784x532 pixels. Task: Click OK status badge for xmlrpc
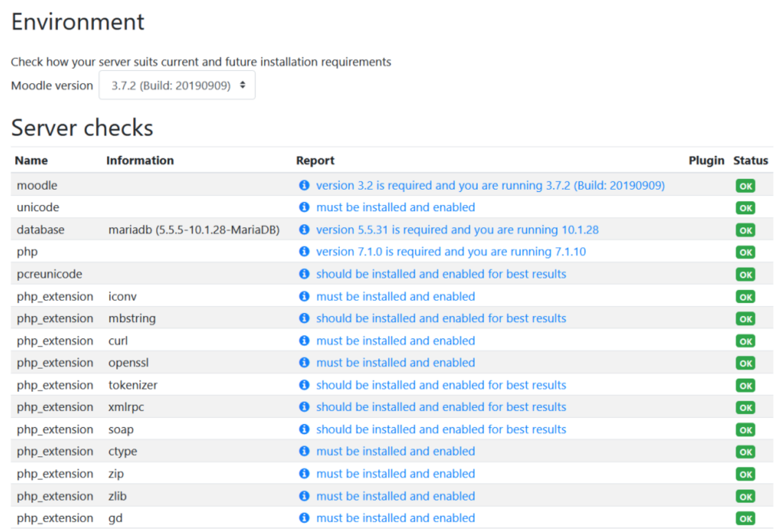(745, 408)
